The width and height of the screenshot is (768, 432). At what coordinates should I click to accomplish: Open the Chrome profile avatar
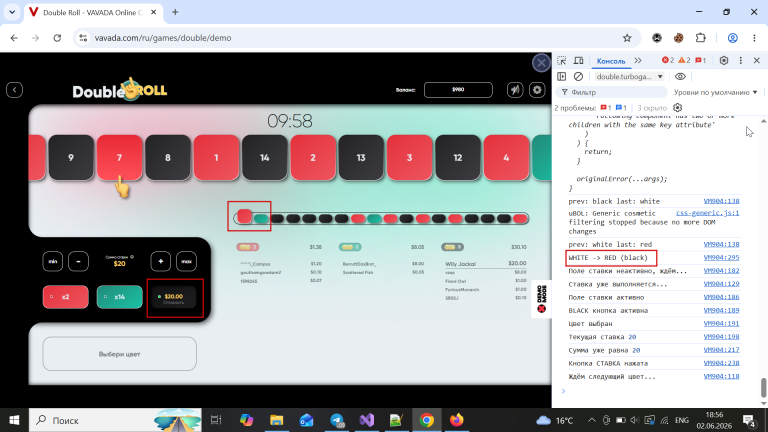tap(733, 38)
